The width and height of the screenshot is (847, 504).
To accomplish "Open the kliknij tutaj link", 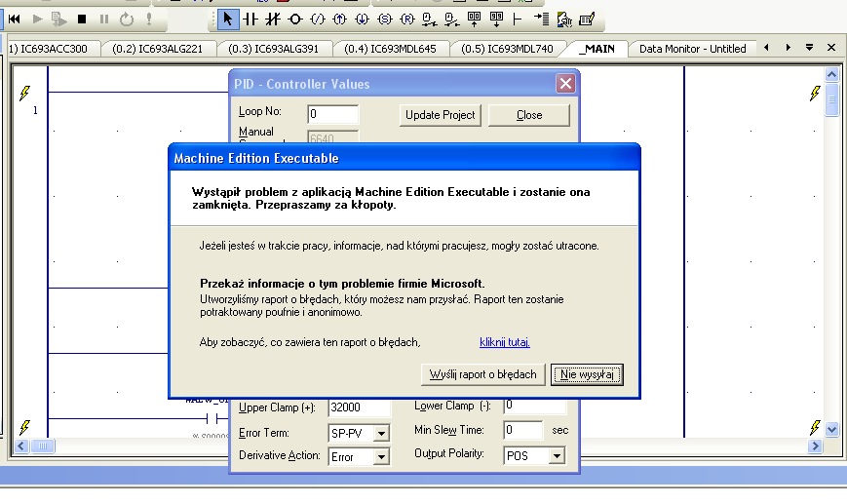I will pos(505,342).
